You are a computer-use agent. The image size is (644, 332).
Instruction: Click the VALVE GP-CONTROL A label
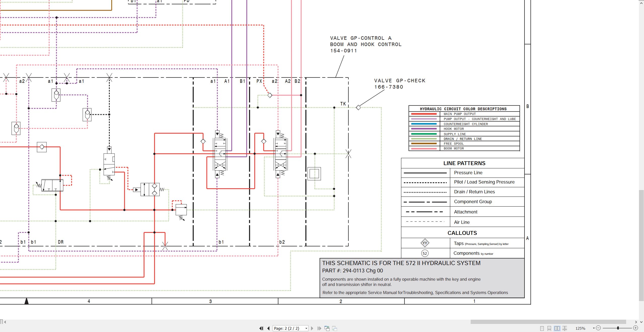coord(361,38)
